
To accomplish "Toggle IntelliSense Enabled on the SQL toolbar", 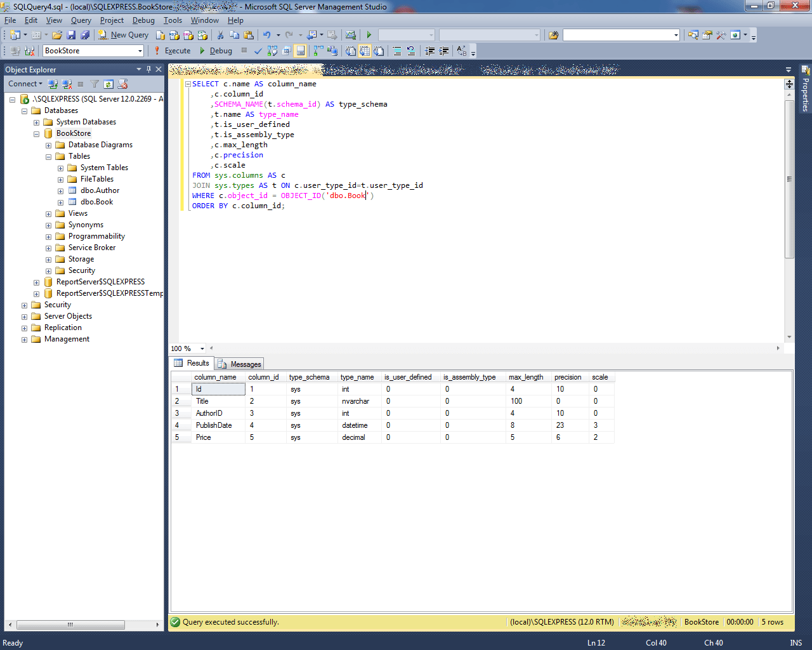I will click(x=301, y=50).
